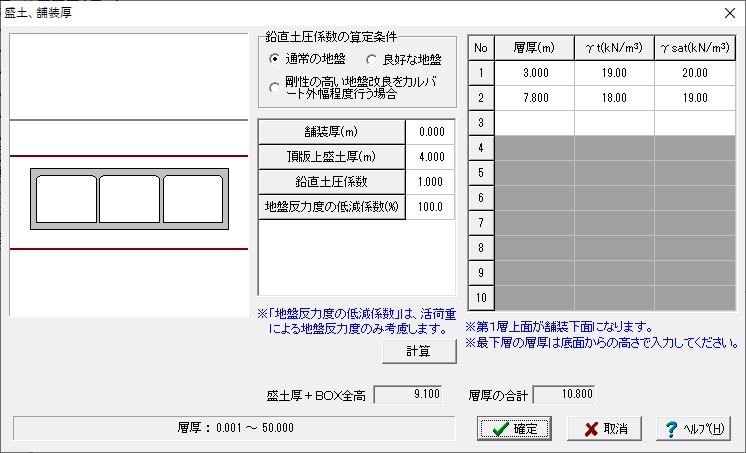Viewport: 746px width, 453px height.
Task: Click the 鉛直土圧係数 value 1.000
Action: tap(431, 182)
